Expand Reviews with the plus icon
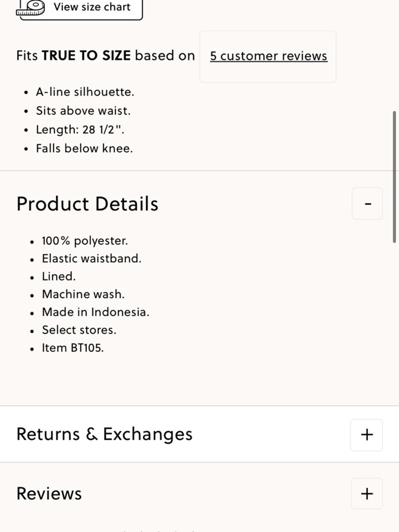This screenshot has width=399, height=532. (x=367, y=494)
